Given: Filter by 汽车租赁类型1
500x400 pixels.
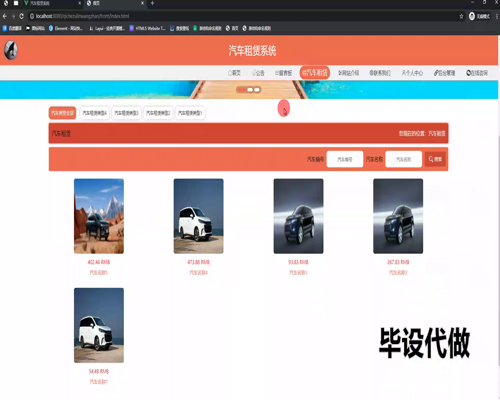Looking at the screenshot, I should (190, 113).
